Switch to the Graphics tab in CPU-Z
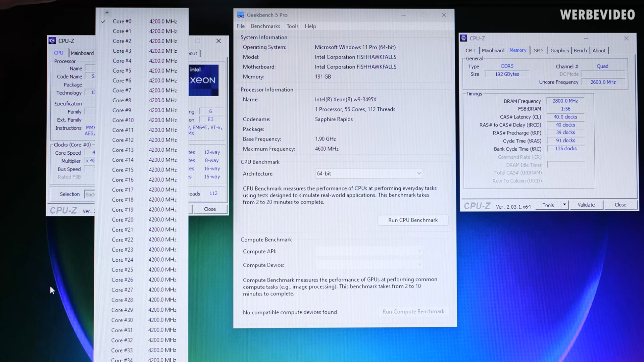The image size is (644, 362). coord(559,51)
